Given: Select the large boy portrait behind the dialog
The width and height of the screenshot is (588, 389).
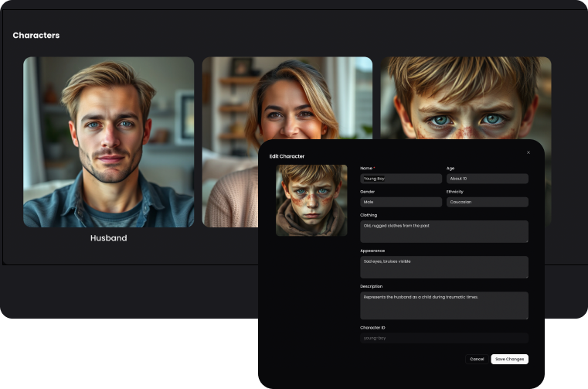Looking at the screenshot, I should pyautogui.click(x=465, y=97).
